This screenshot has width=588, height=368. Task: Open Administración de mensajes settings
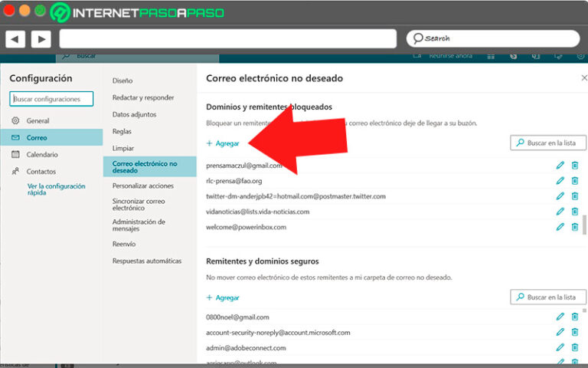coord(139,225)
